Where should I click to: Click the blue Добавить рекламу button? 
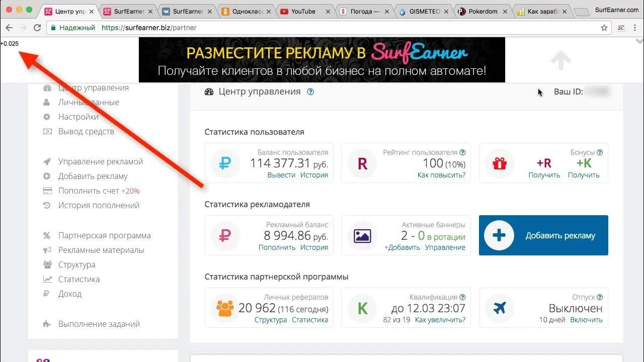(543, 235)
